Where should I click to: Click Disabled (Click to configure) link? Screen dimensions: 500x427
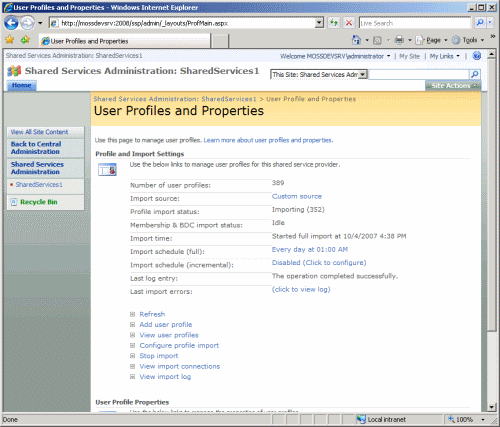tap(319, 263)
